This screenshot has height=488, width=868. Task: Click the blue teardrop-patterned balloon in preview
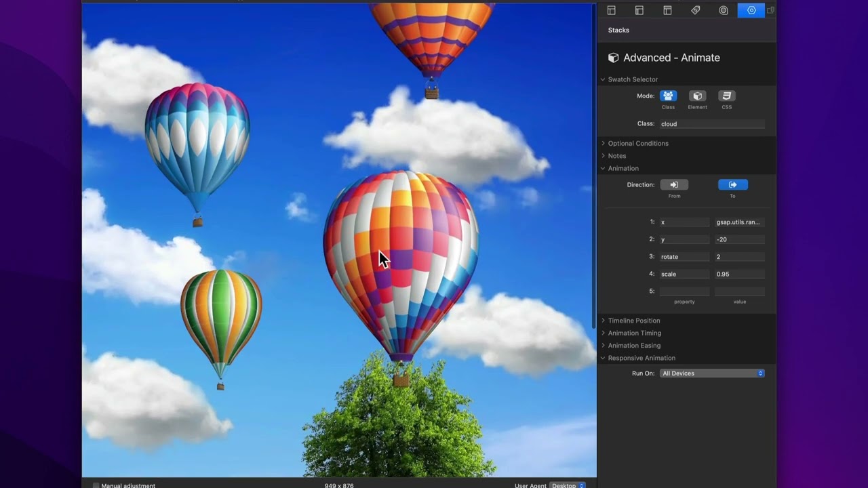click(197, 155)
